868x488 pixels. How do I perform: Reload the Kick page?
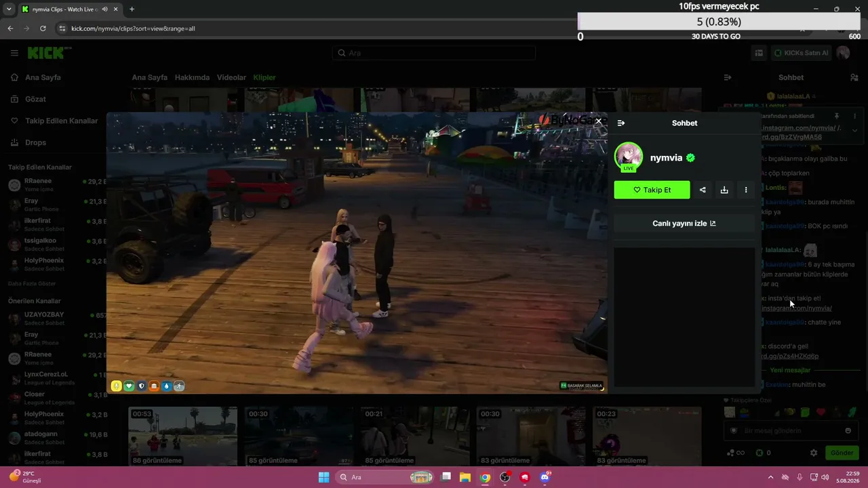coord(43,28)
